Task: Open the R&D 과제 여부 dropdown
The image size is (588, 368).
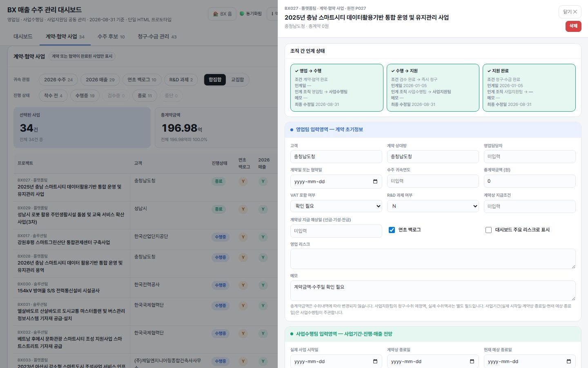Action: pos(433,206)
